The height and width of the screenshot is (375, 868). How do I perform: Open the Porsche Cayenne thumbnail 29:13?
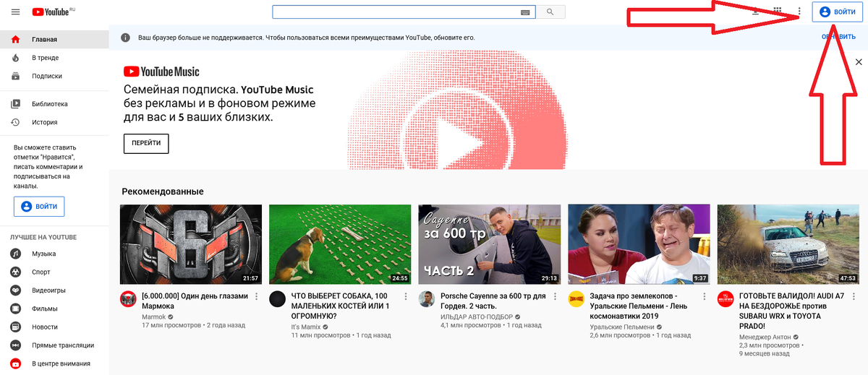(490, 244)
